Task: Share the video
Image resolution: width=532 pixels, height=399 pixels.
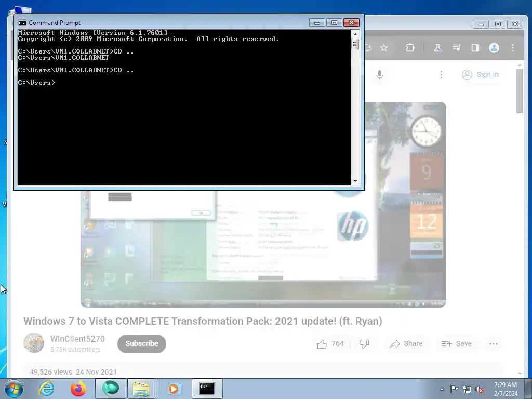Action: tap(406, 344)
